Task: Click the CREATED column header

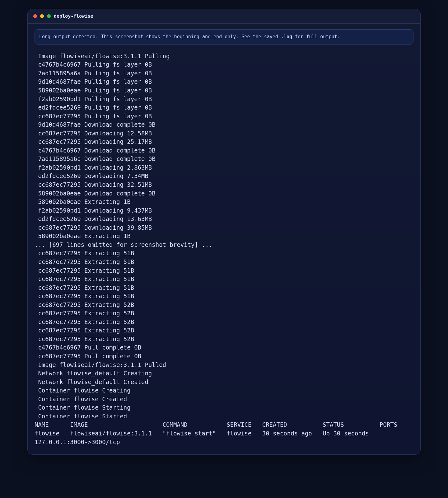Action: point(275,425)
